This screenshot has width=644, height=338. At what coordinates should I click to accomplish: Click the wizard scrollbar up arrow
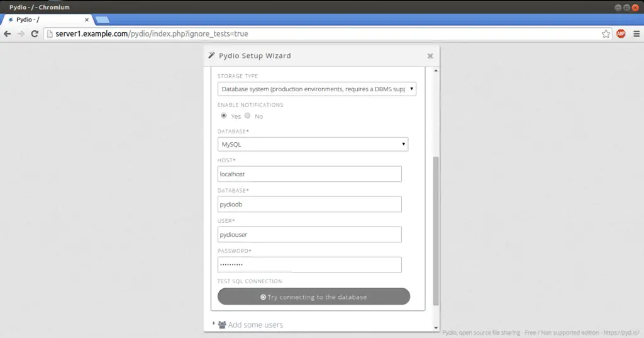(x=436, y=70)
